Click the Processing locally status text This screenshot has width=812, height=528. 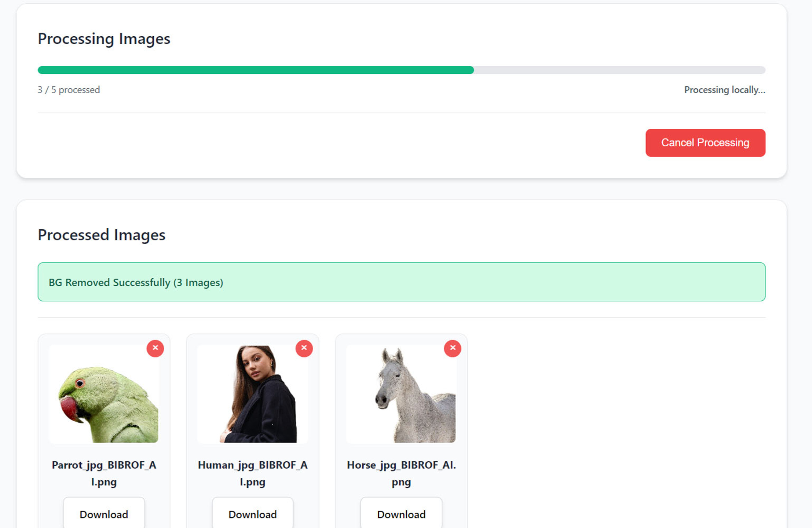coord(725,90)
